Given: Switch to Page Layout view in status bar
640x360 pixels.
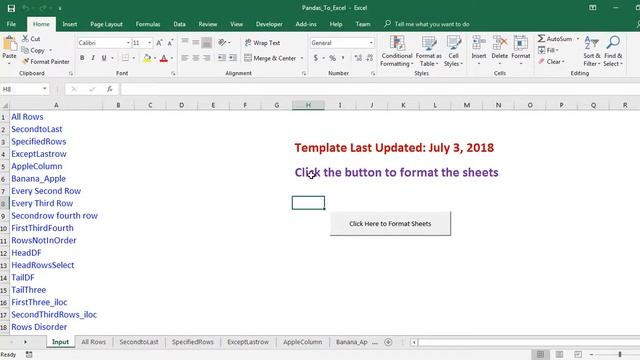Looking at the screenshot, I should tap(559, 354).
